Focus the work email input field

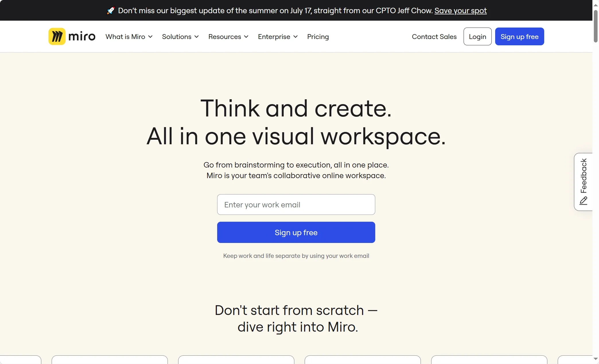[296, 205]
